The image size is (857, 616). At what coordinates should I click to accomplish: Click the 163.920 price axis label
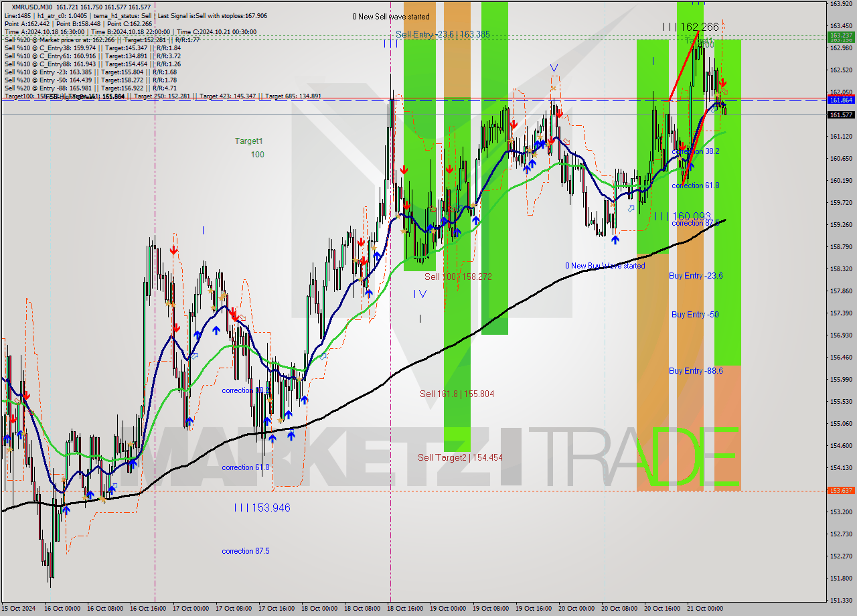point(841,4)
